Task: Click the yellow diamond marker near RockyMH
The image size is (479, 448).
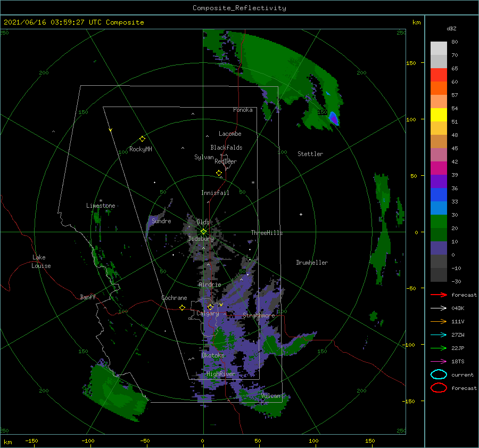Action: (x=142, y=139)
